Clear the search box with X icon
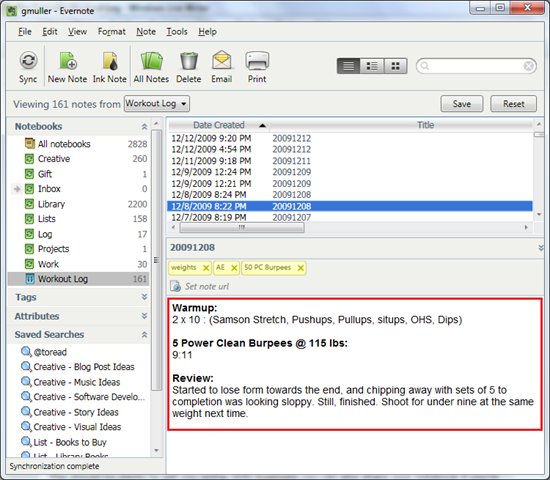This screenshot has height=480, width=550. tap(529, 66)
